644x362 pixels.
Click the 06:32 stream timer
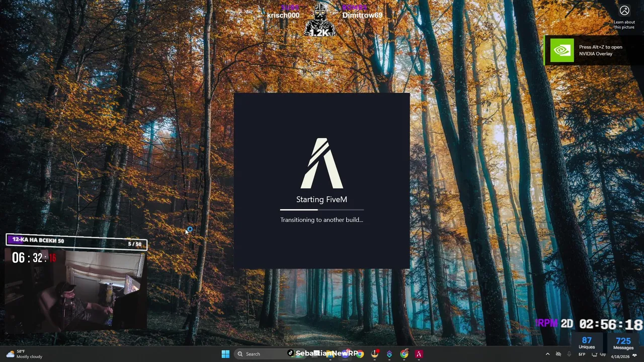click(34, 258)
